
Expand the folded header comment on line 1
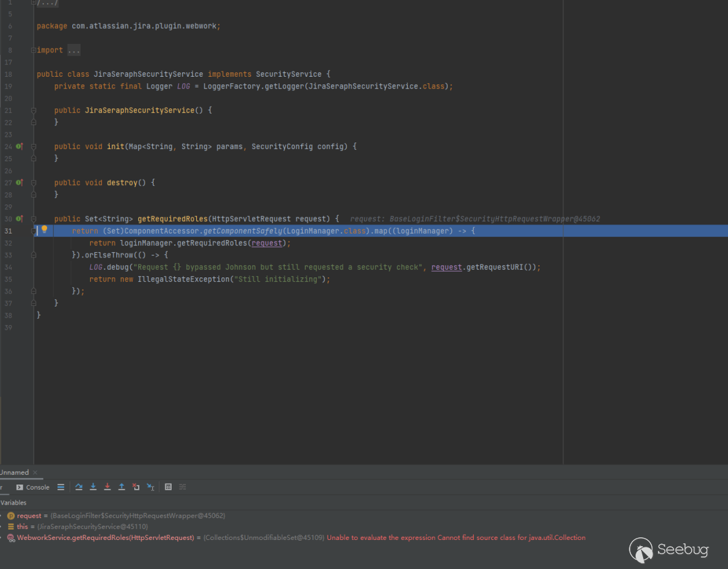(47, 3)
